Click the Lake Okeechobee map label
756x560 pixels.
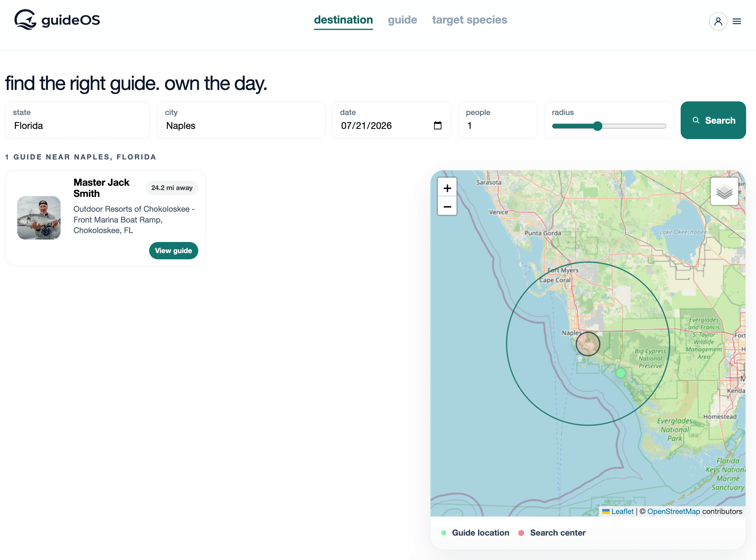pyautogui.click(x=683, y=232)
